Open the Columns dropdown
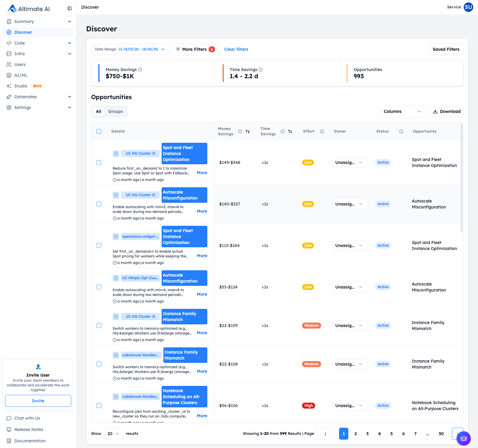Image resolution: width=478 pixels, height=448 pixels. click(404, 111)
